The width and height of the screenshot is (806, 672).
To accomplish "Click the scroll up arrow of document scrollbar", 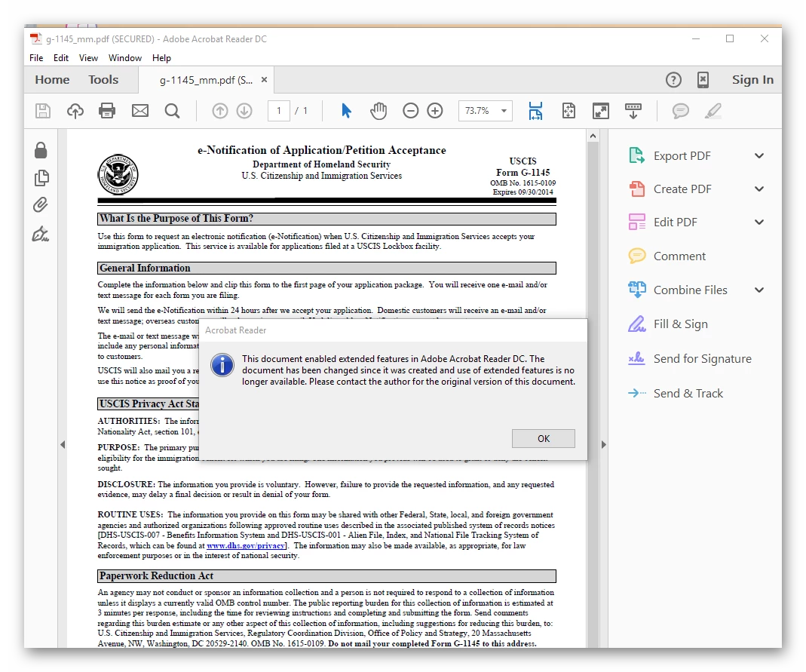I will (x=593, y=136).
